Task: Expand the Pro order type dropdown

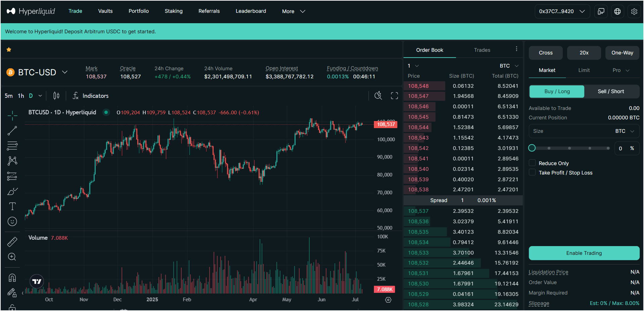Action: pyautogui.click(x=621, y=70)
